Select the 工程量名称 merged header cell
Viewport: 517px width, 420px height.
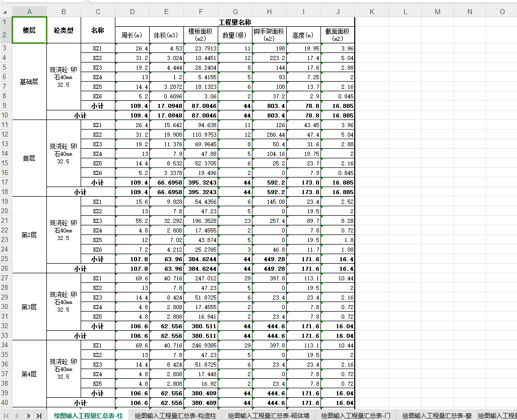point(235,22)
